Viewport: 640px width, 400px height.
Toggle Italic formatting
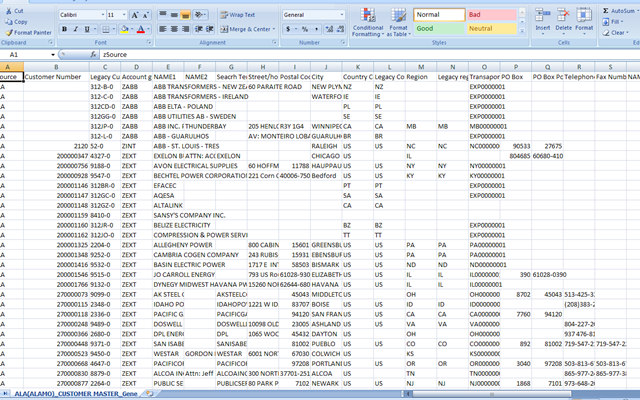click(76, 29)
